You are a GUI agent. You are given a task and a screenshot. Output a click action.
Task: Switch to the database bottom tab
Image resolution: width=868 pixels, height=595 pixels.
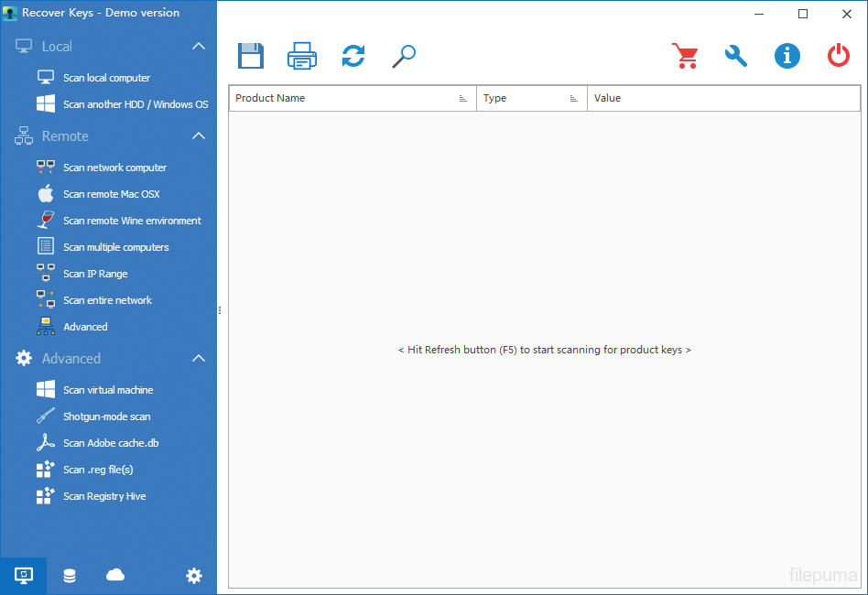pyautogui.click(x=70, y=576)
